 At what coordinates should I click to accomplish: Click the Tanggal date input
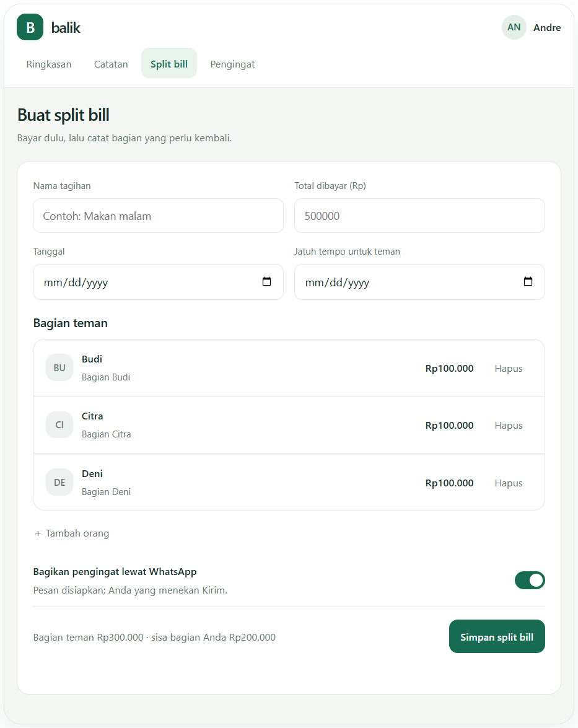pos(159,282)
